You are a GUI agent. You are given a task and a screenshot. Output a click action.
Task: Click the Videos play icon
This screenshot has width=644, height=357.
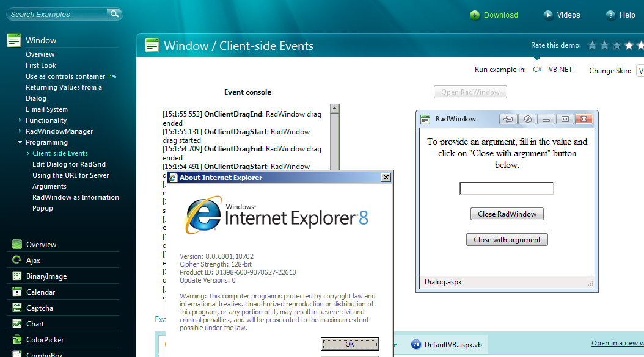548,15
